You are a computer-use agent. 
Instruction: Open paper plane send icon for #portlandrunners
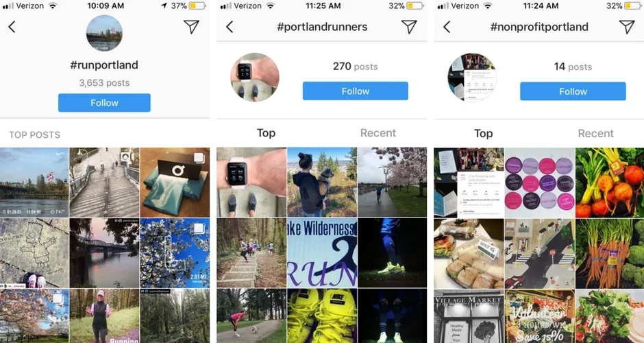tap(409, 27)
